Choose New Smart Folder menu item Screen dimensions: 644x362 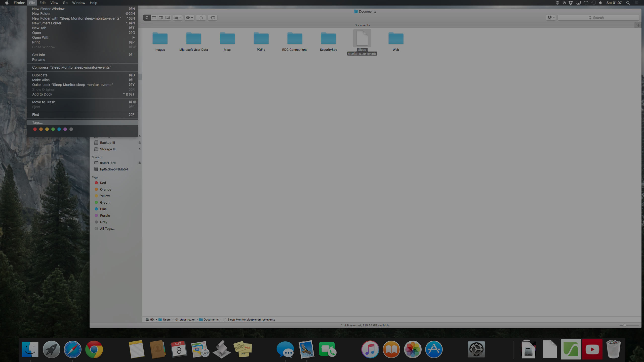click(x=83, y=23)
